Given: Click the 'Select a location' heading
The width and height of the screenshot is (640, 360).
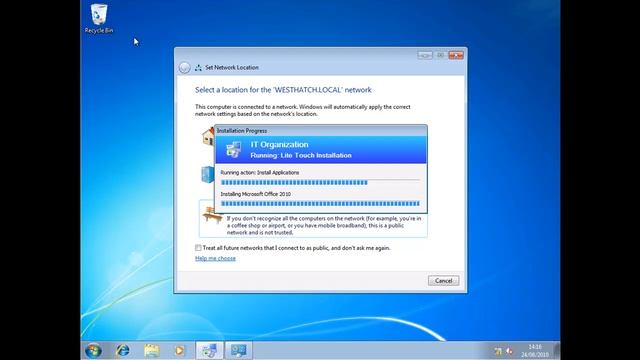Looking at the screenshot, I should [283, 90].
